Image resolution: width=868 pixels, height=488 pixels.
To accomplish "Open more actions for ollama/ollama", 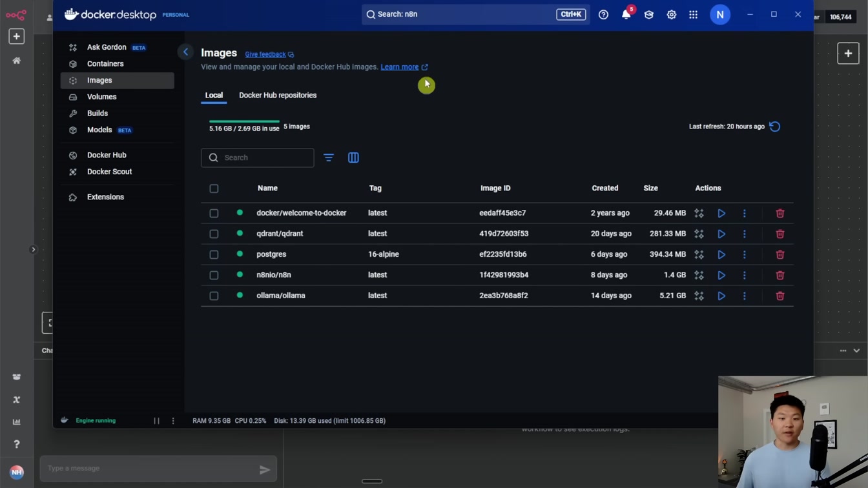I will (744, 296).
